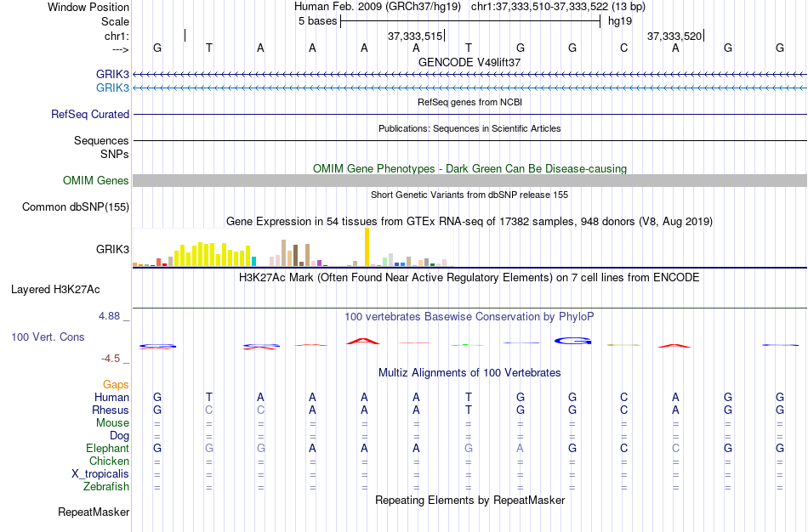This screenshot has height=532, width=808.
Task: Click the RepeatMasker track label
Action: (94, 512)
